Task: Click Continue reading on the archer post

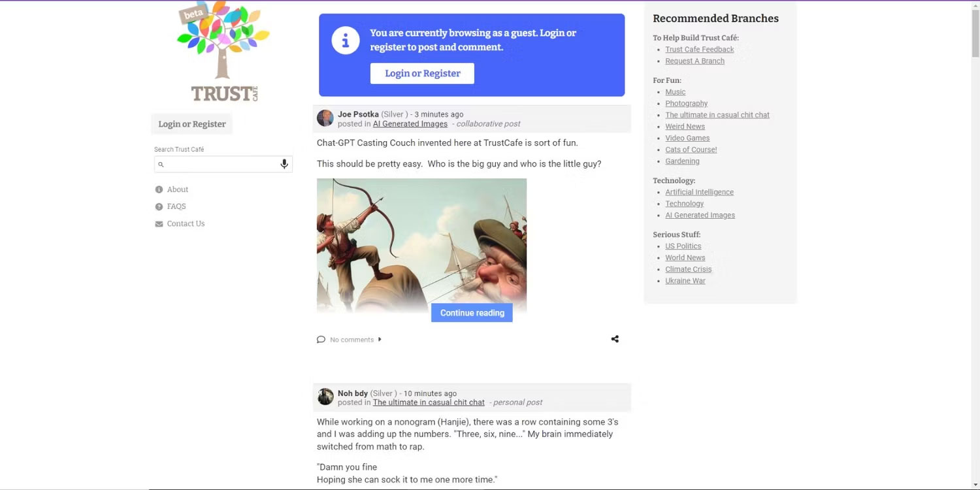Action: [x=472, y=313]
